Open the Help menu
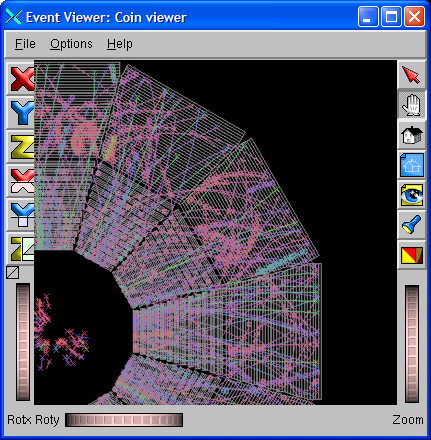 pos(120,44)
